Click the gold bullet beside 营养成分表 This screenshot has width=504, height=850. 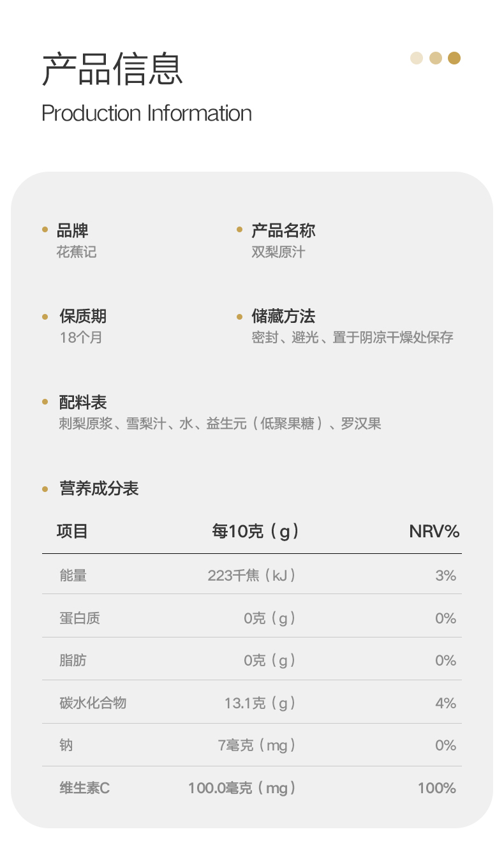click(x=45, y=489)
